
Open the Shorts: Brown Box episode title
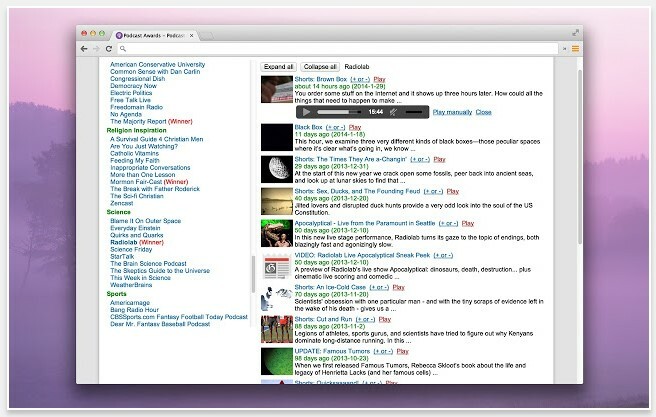click(x=320, y=79)
